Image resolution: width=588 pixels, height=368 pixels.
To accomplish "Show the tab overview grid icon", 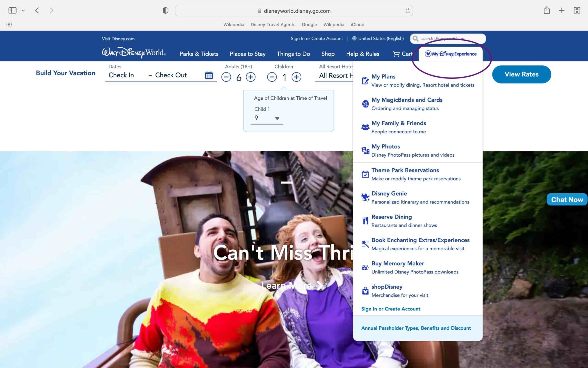I will [577, 11].
